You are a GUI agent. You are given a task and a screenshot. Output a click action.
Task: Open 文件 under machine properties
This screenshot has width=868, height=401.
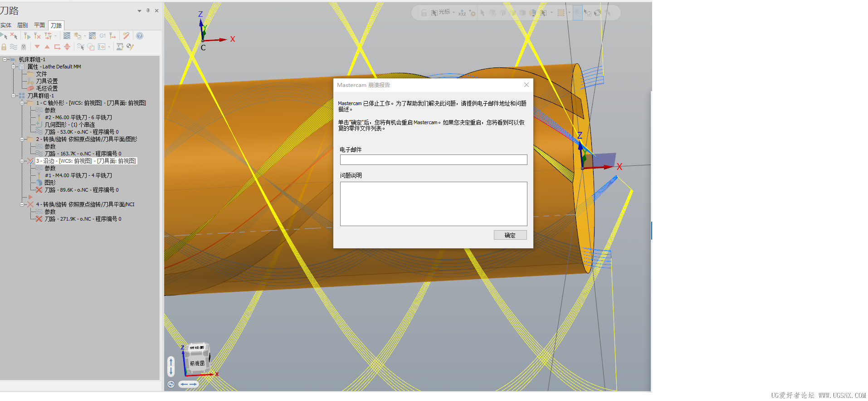[x=41, y=74]
